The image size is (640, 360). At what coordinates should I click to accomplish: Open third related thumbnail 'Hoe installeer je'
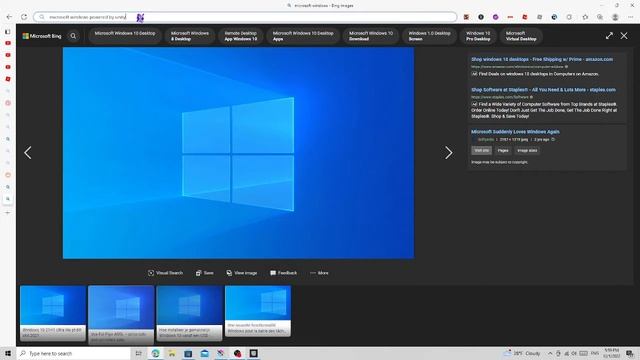click(x=189, y=313)
